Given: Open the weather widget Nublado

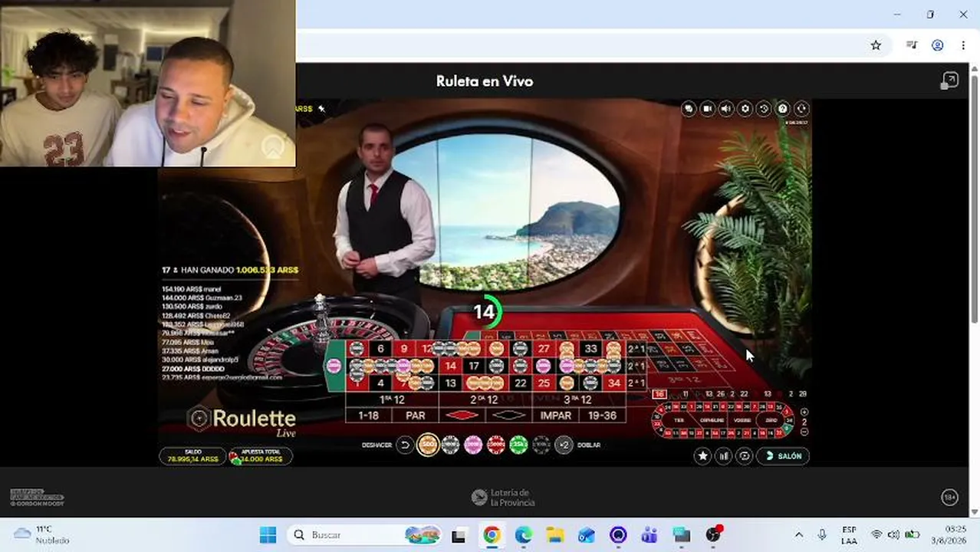Looking at the screenshot, I should (42, 534).
